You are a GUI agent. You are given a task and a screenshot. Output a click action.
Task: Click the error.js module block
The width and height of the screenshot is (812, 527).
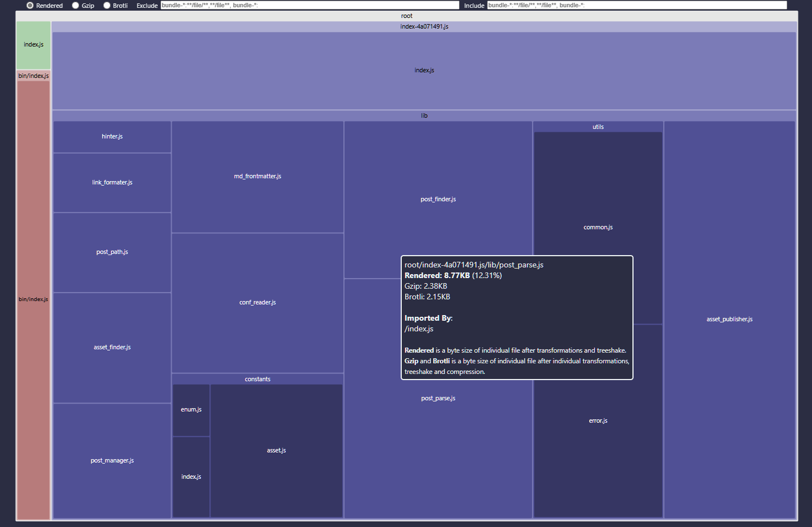(x=598, y=420)
